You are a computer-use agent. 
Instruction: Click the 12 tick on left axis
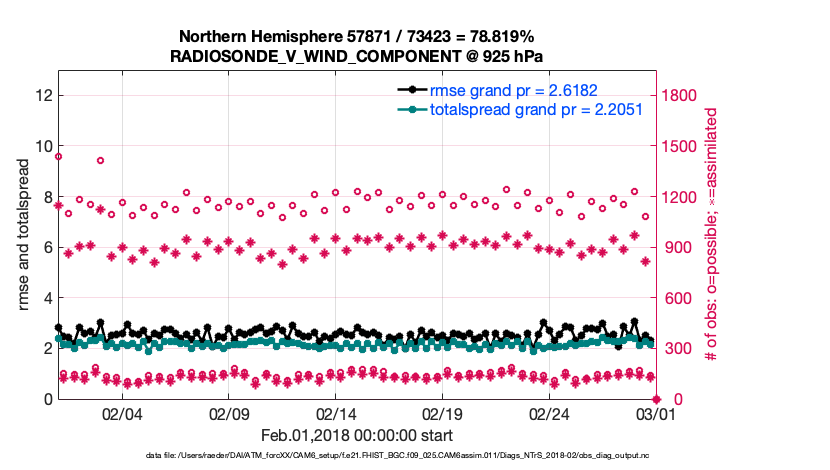pos(43,95)
